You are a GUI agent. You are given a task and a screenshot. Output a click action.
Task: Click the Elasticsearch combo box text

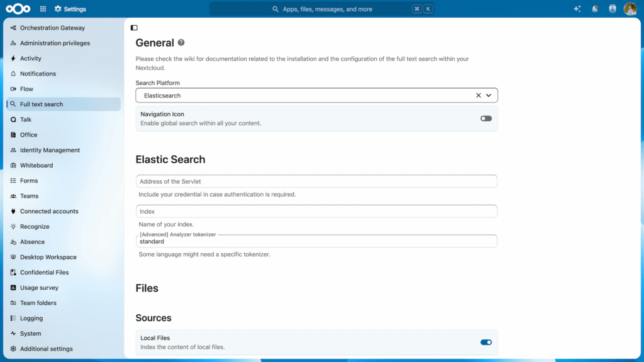162,96
